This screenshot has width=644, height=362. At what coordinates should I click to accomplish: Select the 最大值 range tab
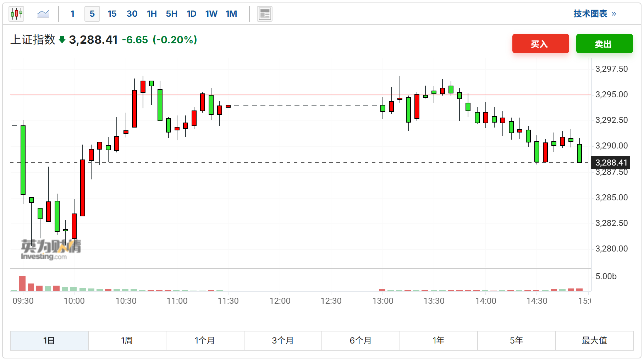(594, 341)
